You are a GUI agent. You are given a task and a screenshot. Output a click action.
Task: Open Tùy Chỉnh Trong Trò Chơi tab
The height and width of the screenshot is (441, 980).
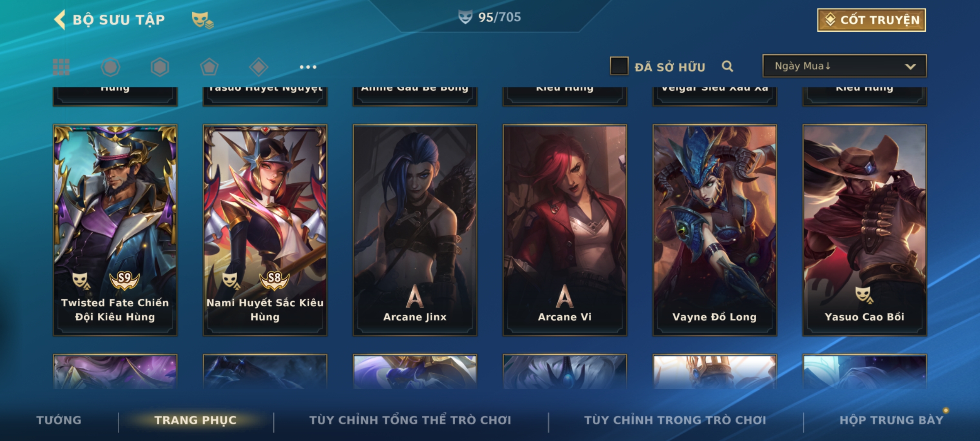675,420
